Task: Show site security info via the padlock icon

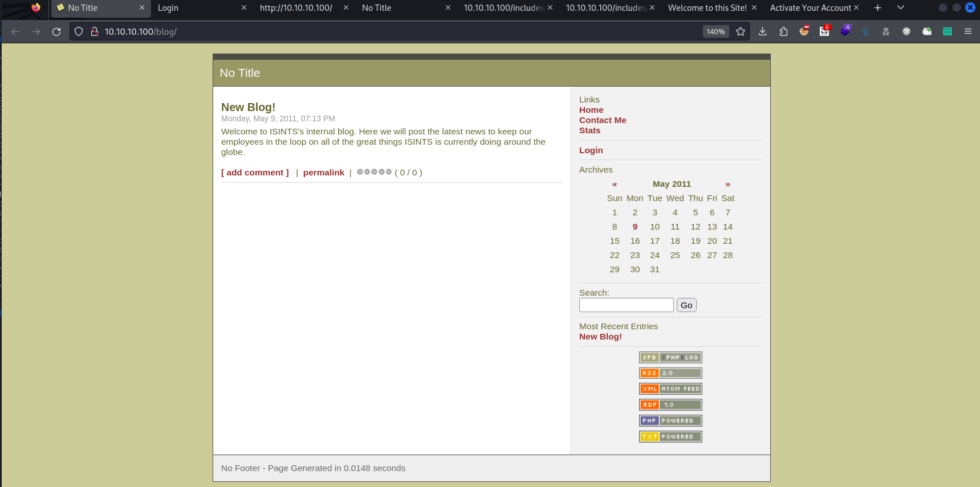Action: 95,31
